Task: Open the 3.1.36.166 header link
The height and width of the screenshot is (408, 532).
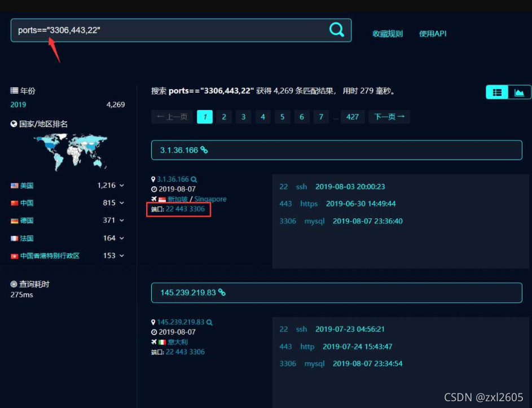Action: (179, 150)
